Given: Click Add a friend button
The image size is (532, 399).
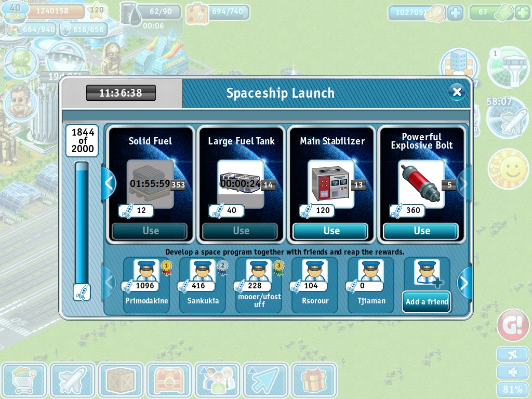Looking at the screenshot, I should (427, 302).
